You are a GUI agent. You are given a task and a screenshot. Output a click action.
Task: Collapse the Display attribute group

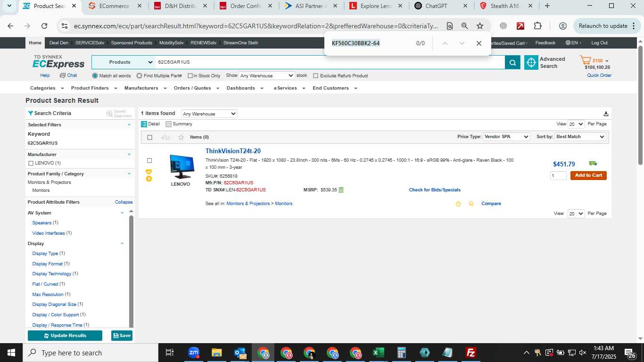pyautogui.click(x=122, y=243)
